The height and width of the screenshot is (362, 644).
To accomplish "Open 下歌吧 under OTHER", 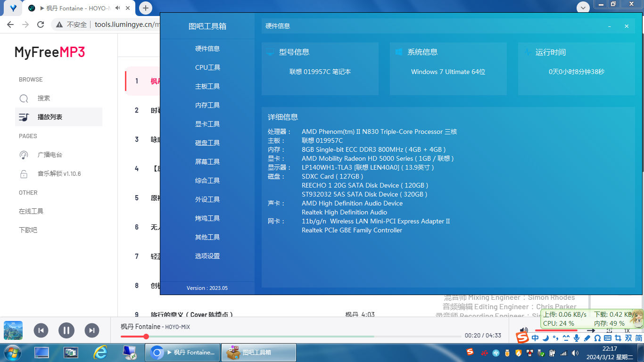I will tap(28, 230).
